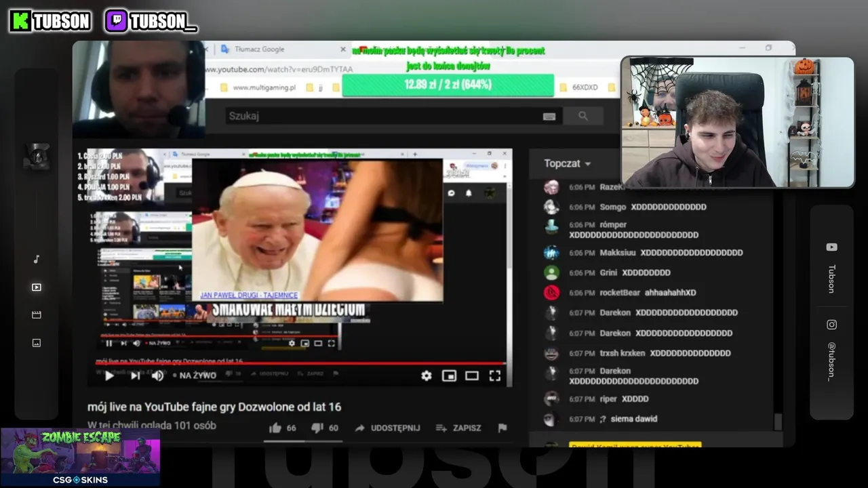
Task: Click the YouTube icon in right sidebar
Action: click(831, 247)
